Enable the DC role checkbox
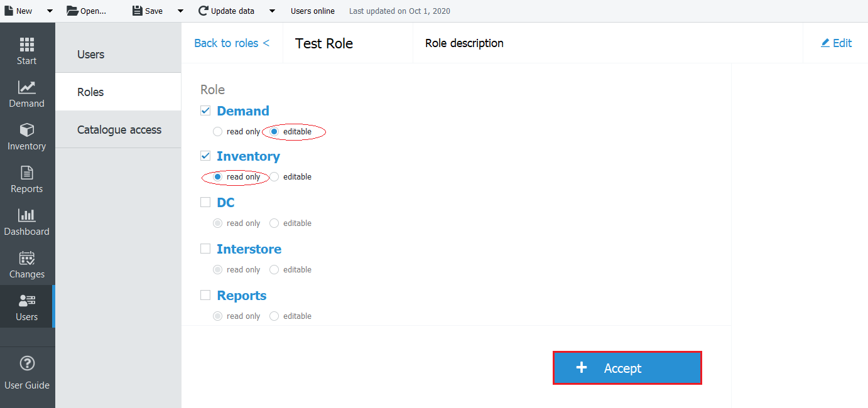This screenshot has height=408, width=868. (x=205, y=202)
